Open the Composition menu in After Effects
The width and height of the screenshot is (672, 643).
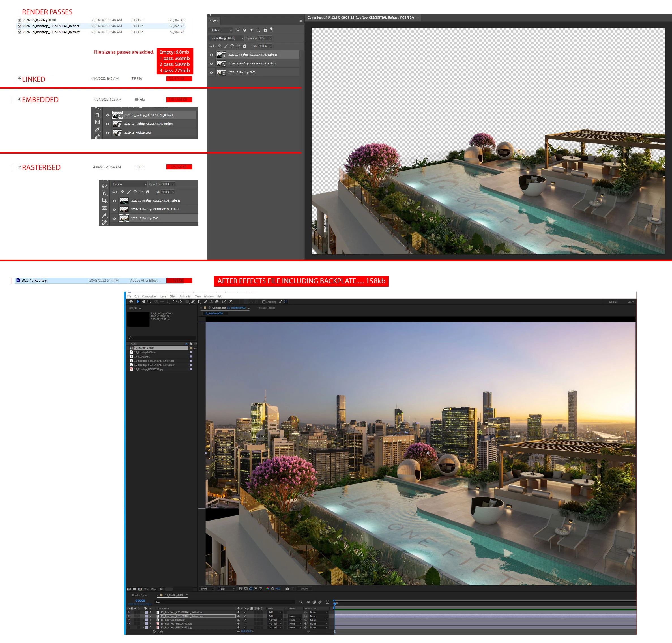[x=149, y=296]
